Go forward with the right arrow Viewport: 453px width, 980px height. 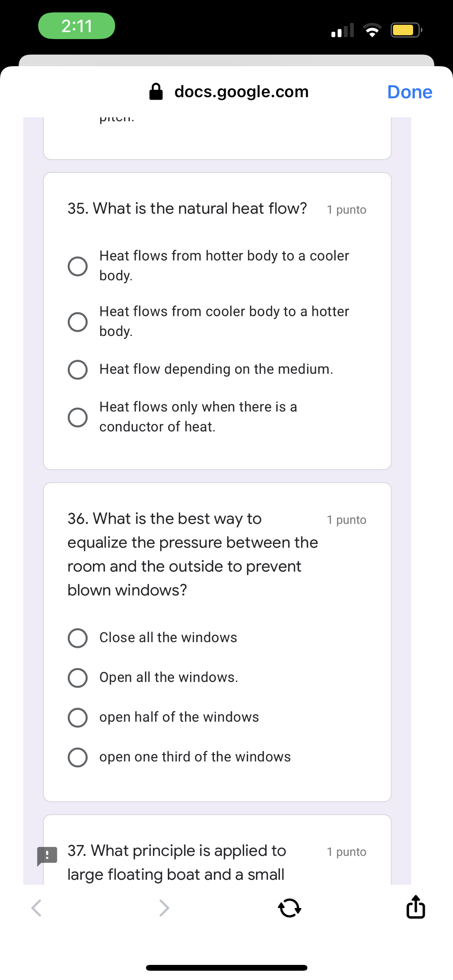[164, 908]
